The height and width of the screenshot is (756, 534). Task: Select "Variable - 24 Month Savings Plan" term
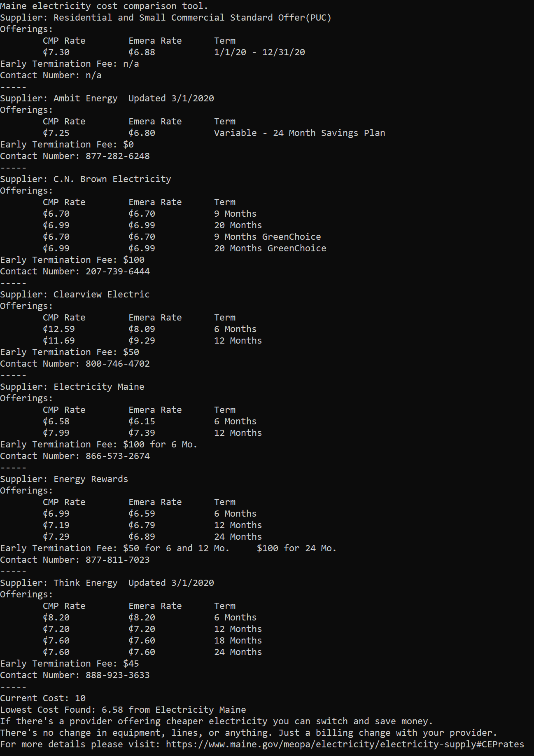(x=300, y=133)
